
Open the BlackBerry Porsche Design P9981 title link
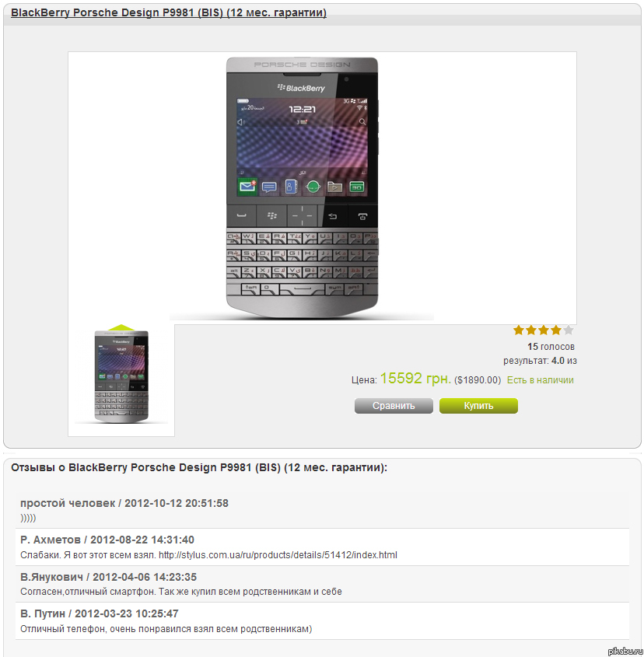(169, 12)
